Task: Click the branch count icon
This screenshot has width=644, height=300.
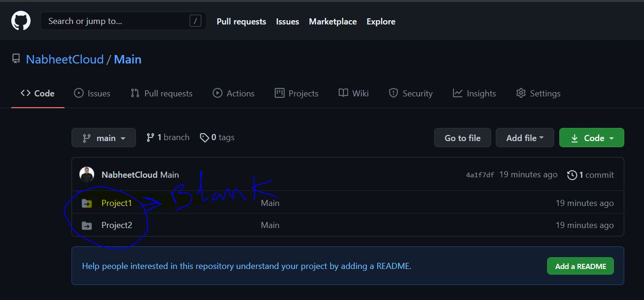Action: pos(150,137)
